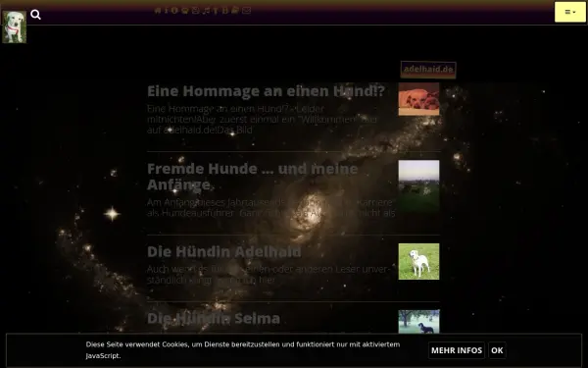
Task: Open the info icon in top bar
Action: click(x=167, y=11)
